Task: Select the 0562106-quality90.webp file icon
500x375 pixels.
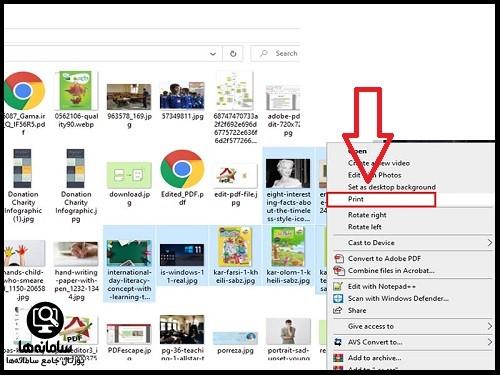Action: [76, 91]
